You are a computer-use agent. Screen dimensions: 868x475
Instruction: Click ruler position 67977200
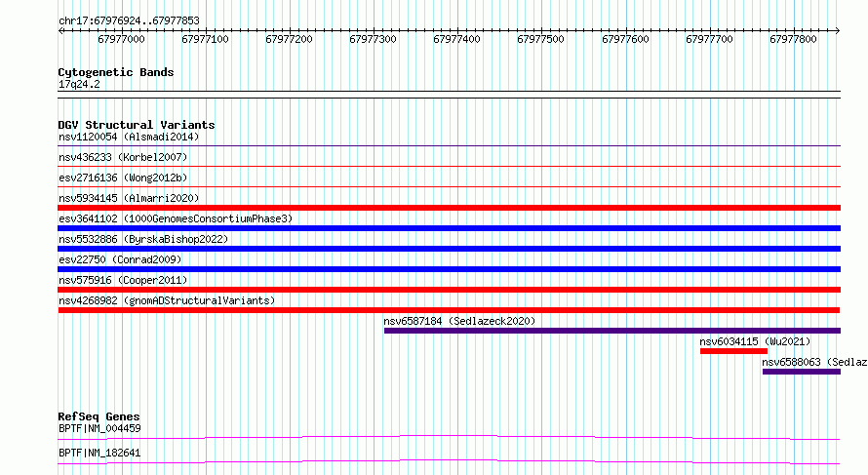(289, 39)
